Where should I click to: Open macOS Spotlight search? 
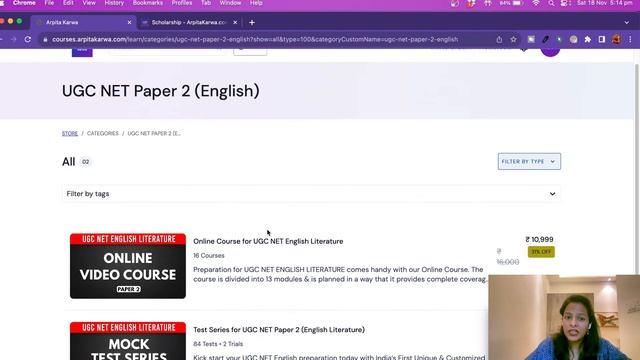click(x=551, y=3)
